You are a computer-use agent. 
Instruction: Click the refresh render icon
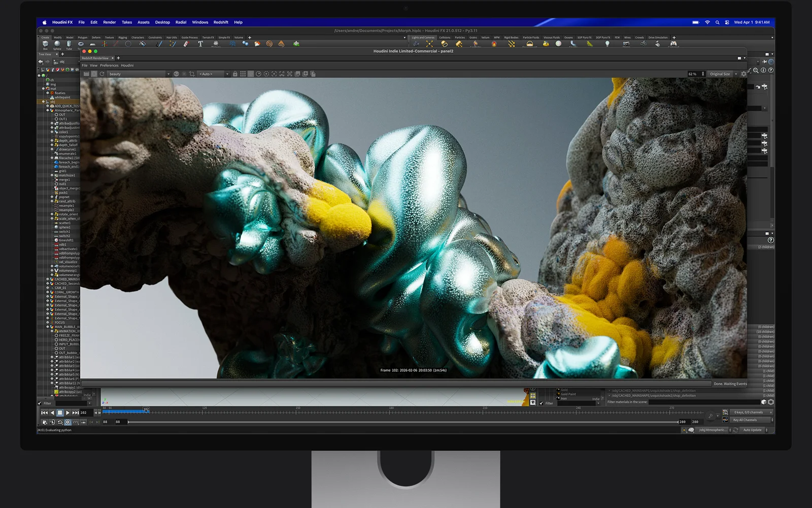(102, 74)
